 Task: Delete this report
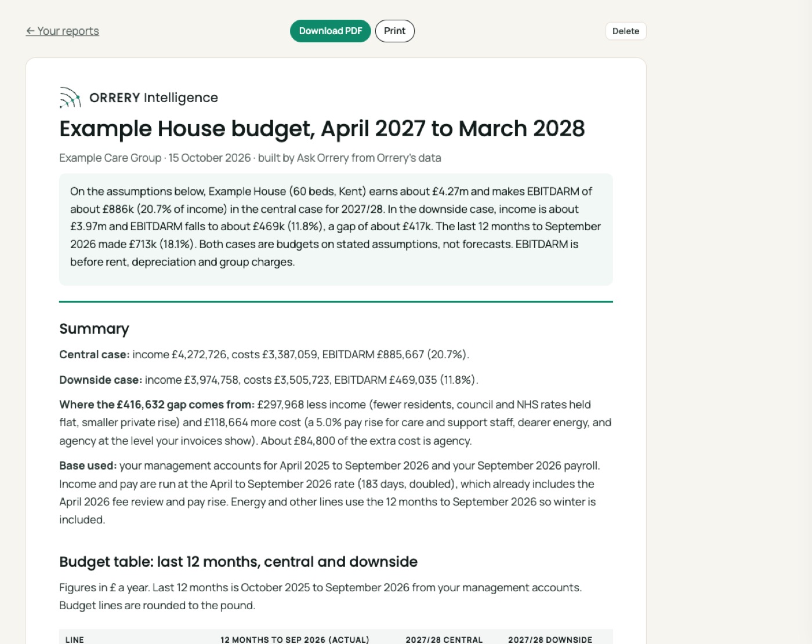click(626, 31)
